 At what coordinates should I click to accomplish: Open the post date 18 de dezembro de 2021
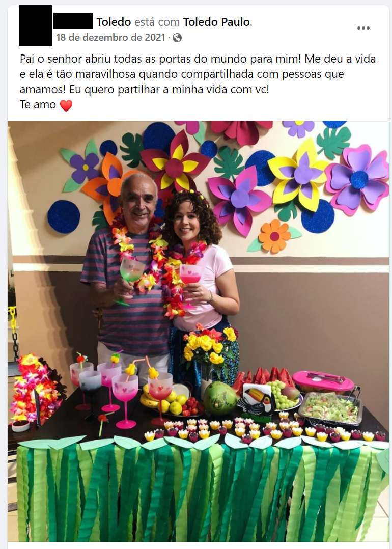click(110, 38)
